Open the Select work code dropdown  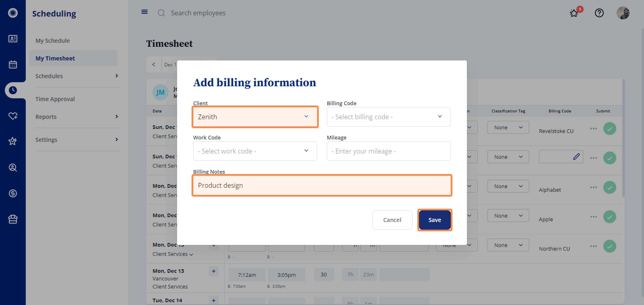pyautogui.click(x=255, y=151)
